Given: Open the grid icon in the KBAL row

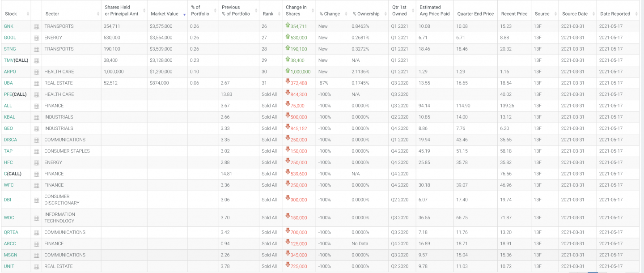Looking at the screenshot, I should [x=37, y=117].
